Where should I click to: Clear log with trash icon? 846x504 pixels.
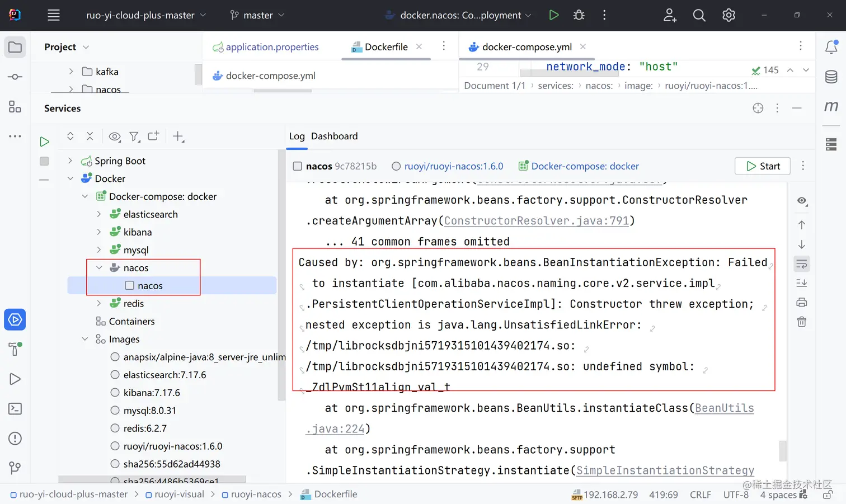point(802,322)
